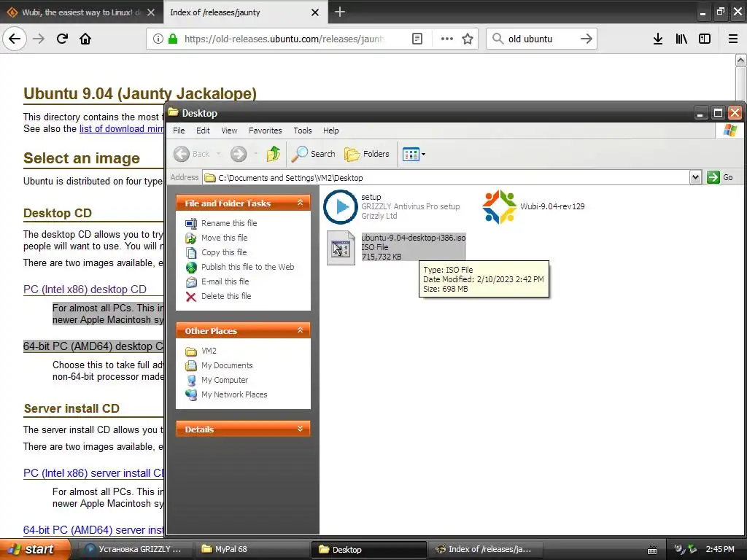
Task: Open the browser library icon
Action: pos(681,39)
